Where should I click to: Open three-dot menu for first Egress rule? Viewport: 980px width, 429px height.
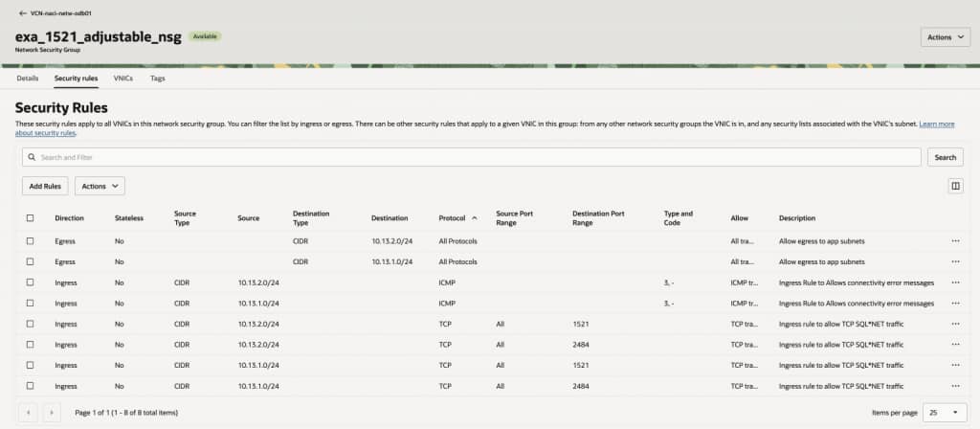[x=955, y=240]
